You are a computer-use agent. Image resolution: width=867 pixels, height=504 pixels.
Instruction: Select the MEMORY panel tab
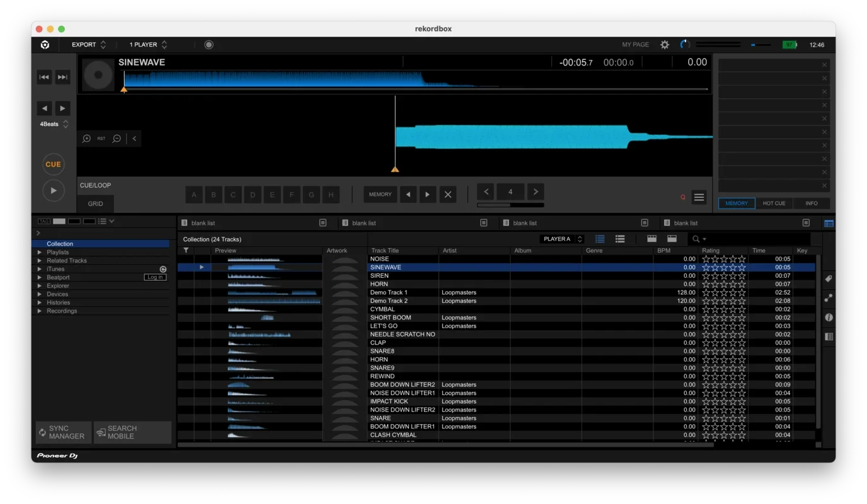737,203
